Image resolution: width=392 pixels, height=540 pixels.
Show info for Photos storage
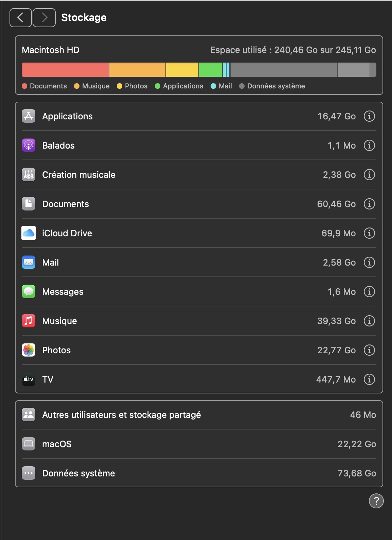(x=369, y=350)
